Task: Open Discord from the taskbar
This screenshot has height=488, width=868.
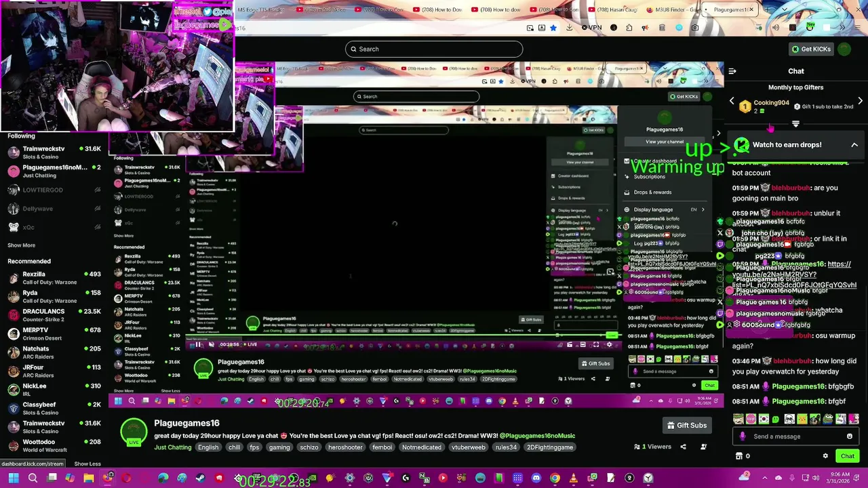Action: (x=536, y=479)
